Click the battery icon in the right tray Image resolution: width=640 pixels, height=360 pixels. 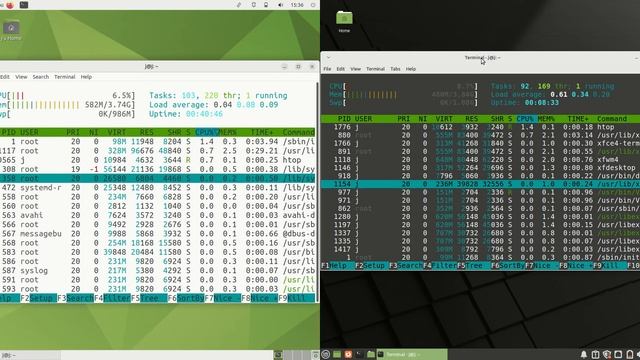pos(629,354)
